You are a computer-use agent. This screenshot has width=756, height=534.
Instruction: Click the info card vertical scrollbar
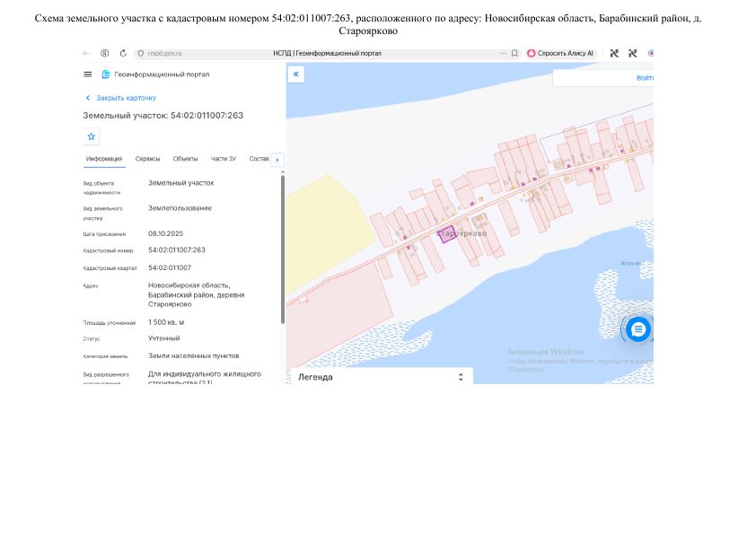pyautogui.click(x=283, y=249)
